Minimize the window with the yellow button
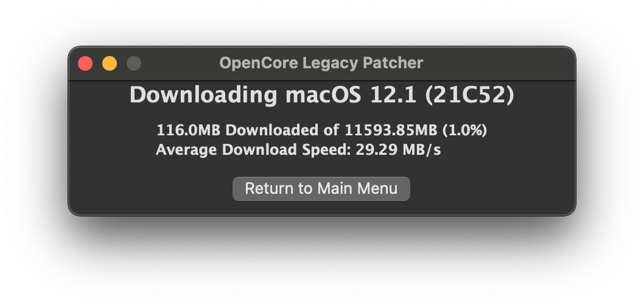Viewport: 644px width, 306px height. (110, 63)
